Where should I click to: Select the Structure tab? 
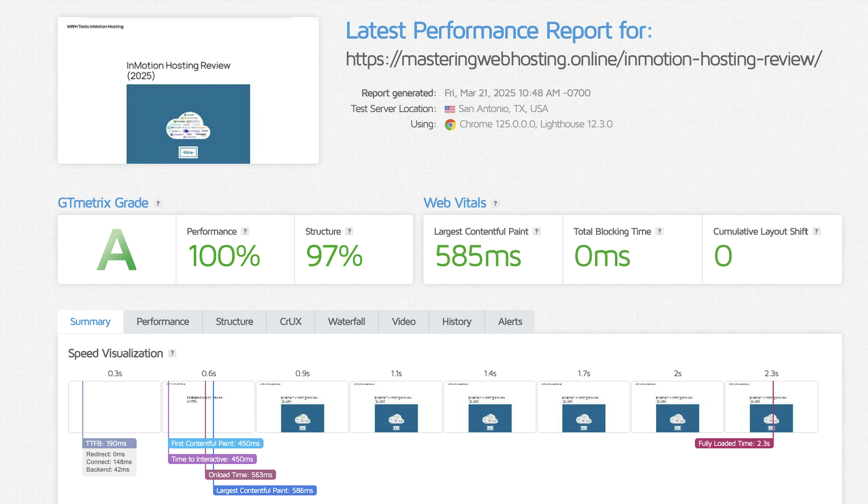[234, 321]
